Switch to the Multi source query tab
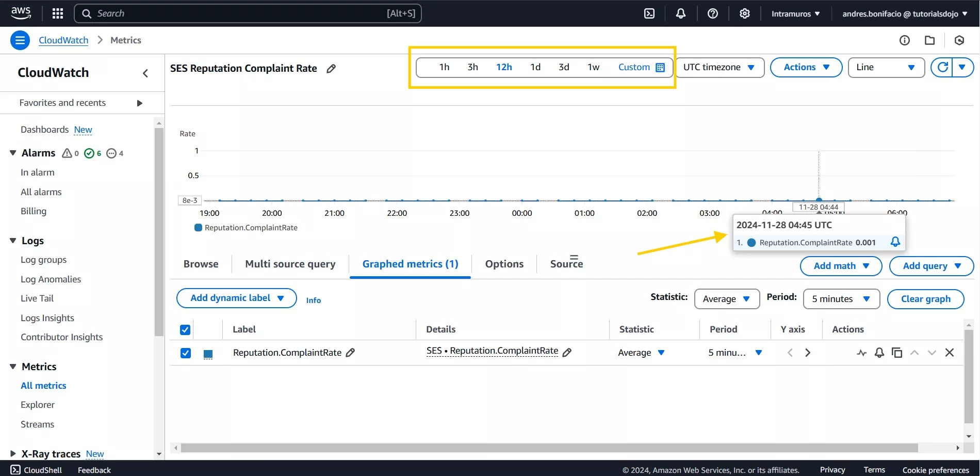Screen dimensions: 980x476 tap(290, 264)
